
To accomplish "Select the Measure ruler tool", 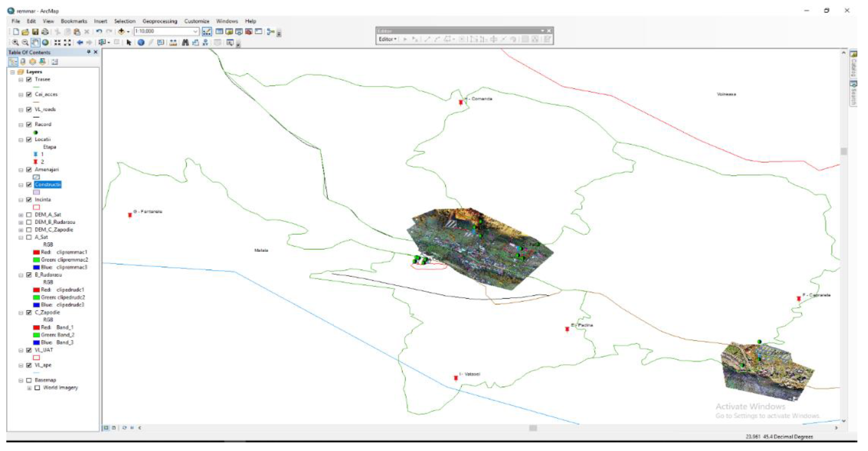I will click(x=173, y=43).
